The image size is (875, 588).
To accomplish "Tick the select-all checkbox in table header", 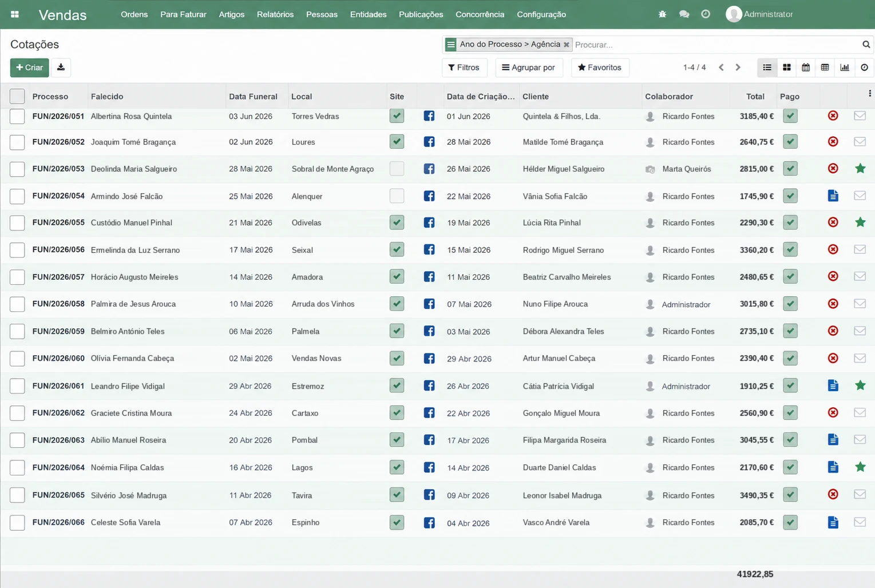I will point(17,97).
